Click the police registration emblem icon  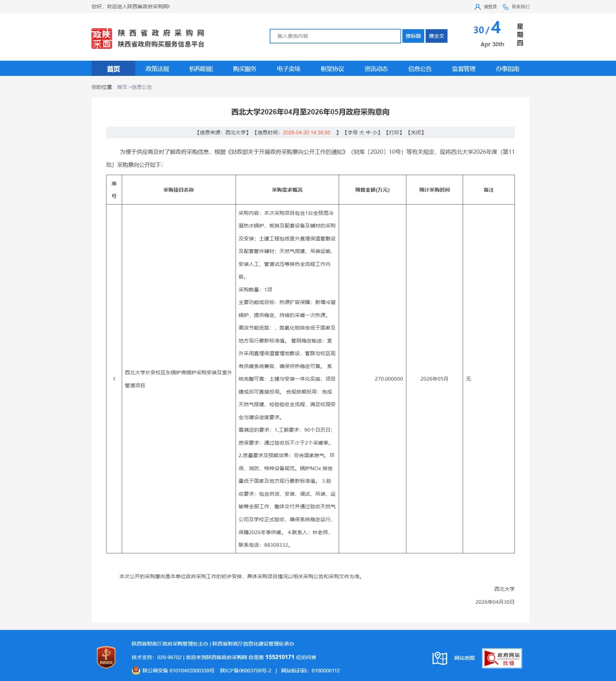[x=136, y=670]
